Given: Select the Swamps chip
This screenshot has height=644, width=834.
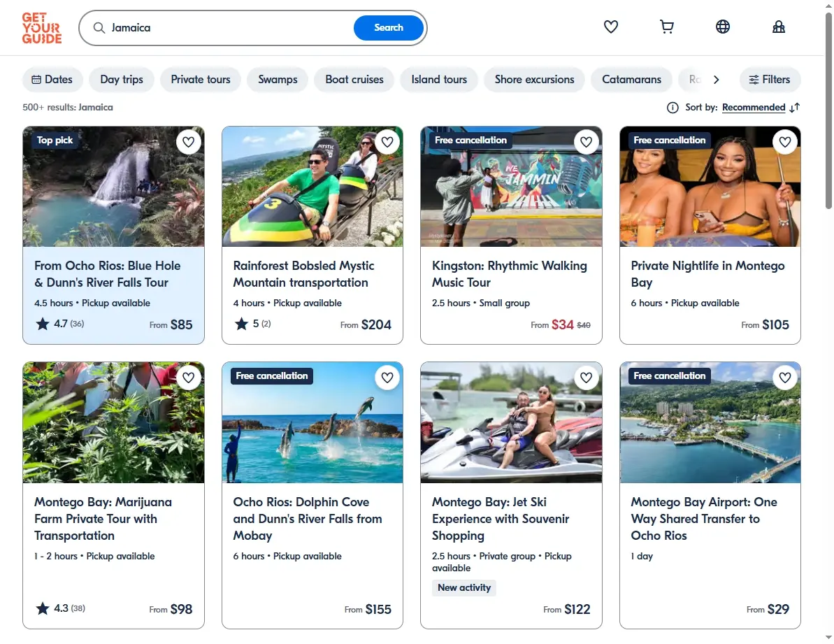Looking at the screenshot, I should coord(278,79).
